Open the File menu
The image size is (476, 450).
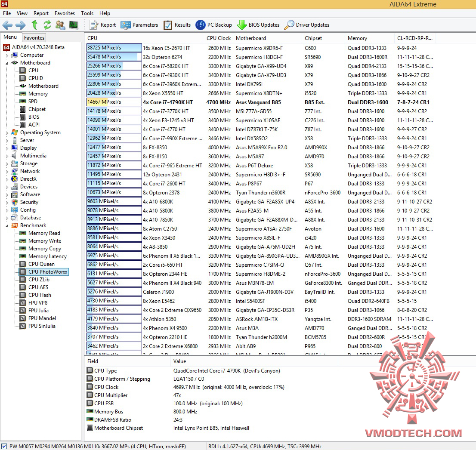click(7, 13)
